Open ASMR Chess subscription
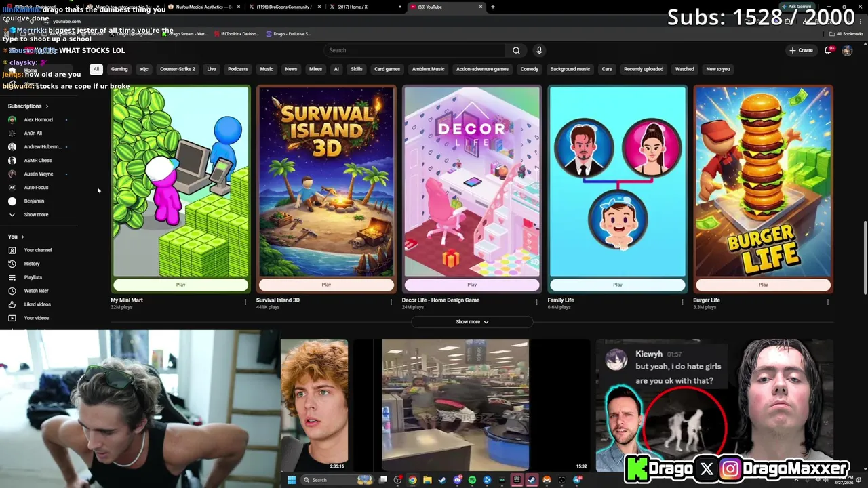The width and height of the screenshot is (868, 488). point(38,161)
